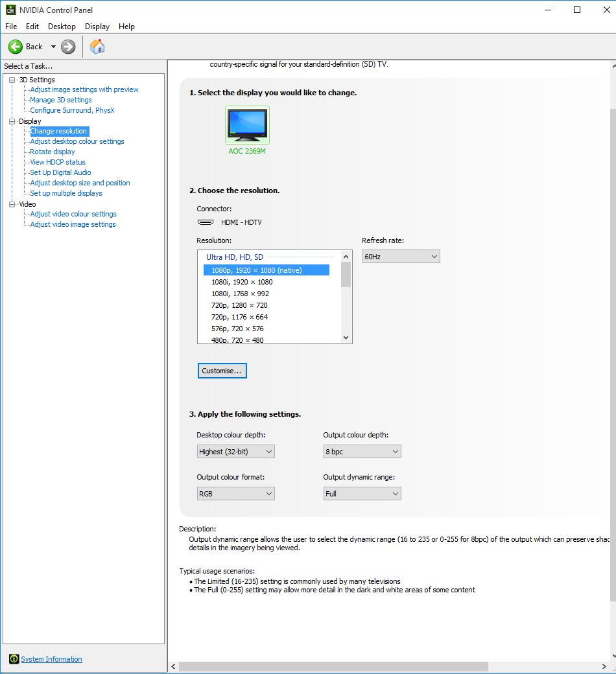Click the horizontal scrollbar right arrow

click(604, 666)
